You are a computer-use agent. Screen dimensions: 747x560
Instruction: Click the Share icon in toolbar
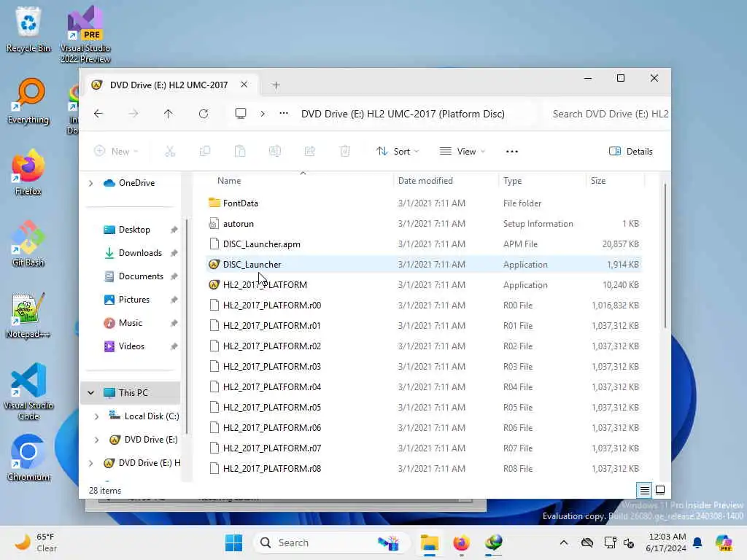click(x=309, y=152)
